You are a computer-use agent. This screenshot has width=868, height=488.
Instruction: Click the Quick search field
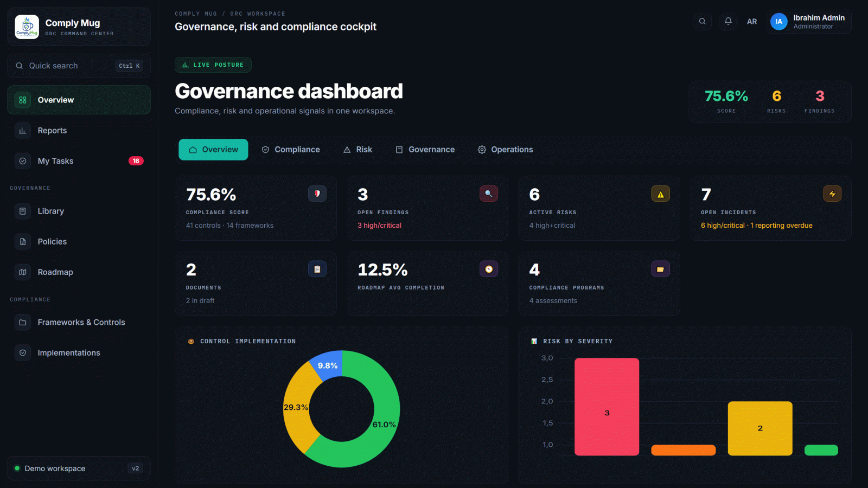coord(79,66)
